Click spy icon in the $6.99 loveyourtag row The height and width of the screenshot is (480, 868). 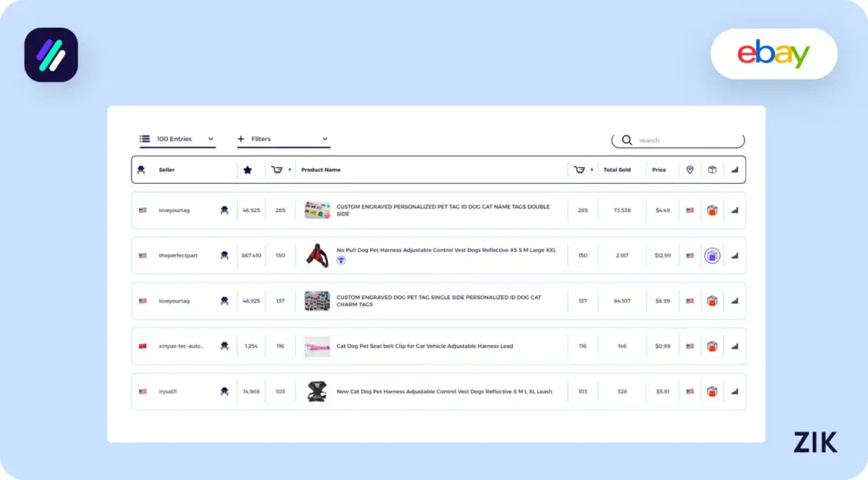click(x=224, y=301)
